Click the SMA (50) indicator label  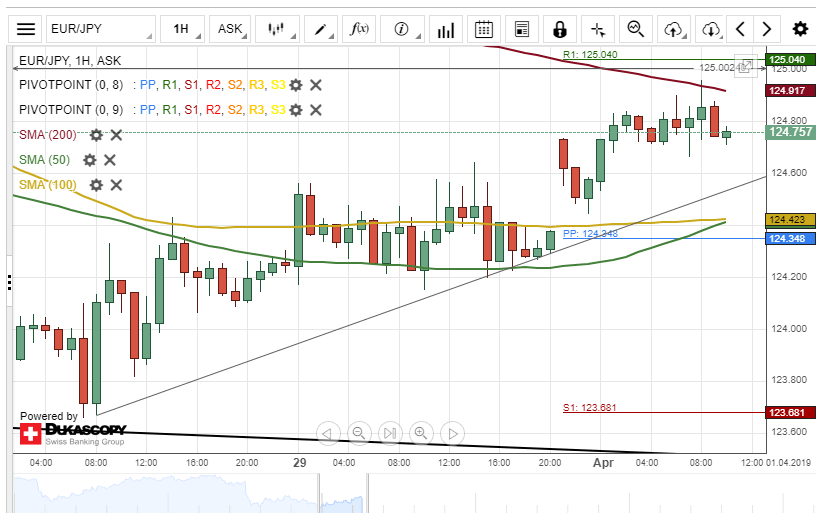click(x=44, y=160)
